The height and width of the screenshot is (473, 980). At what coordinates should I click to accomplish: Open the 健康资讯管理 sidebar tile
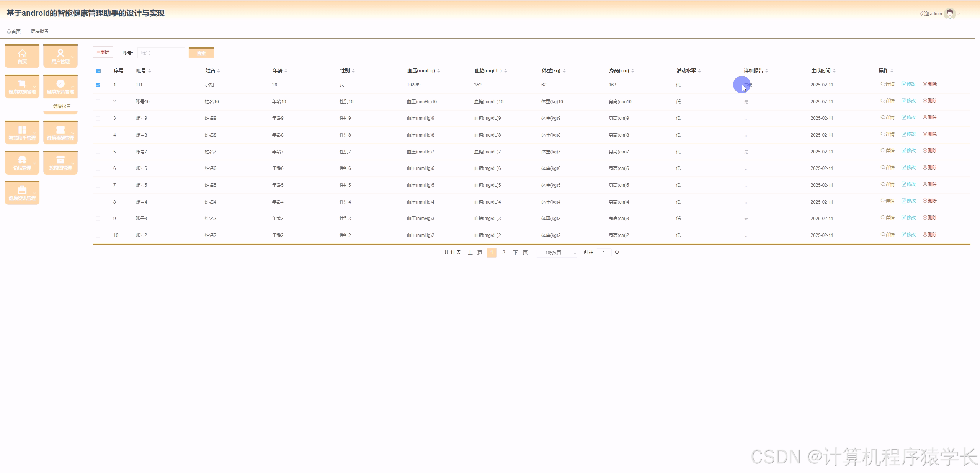22,193
